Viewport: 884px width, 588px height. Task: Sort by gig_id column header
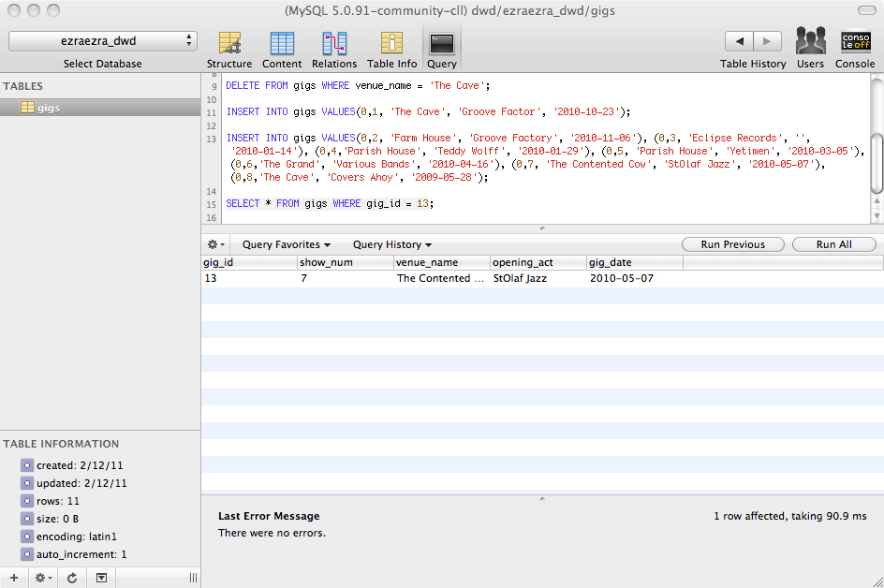point(249,262)
